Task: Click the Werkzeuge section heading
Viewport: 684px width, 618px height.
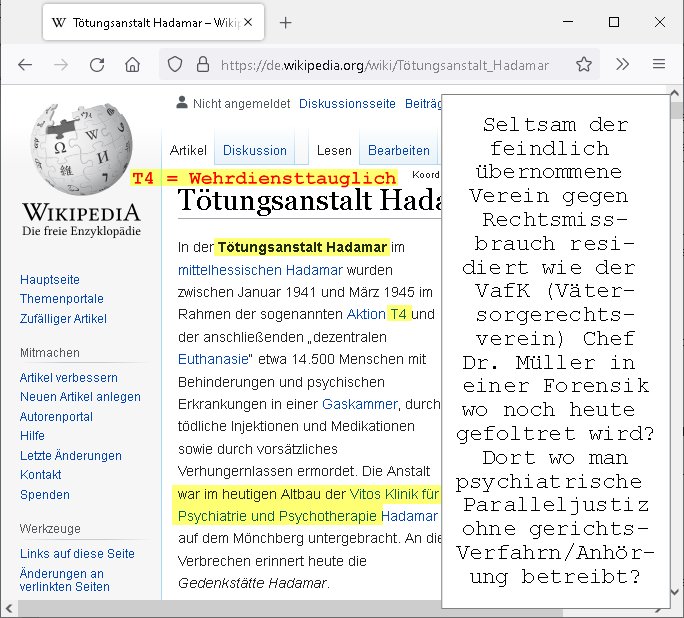Action: tap(50, 529)
